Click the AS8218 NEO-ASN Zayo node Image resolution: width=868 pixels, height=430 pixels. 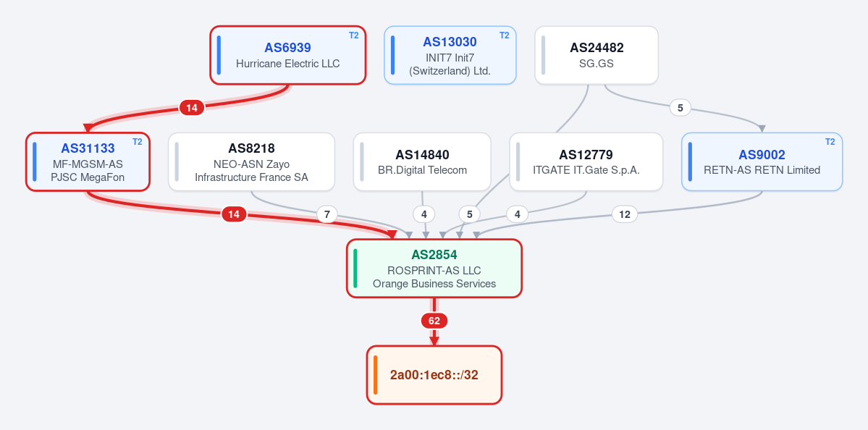click(251, 161)
